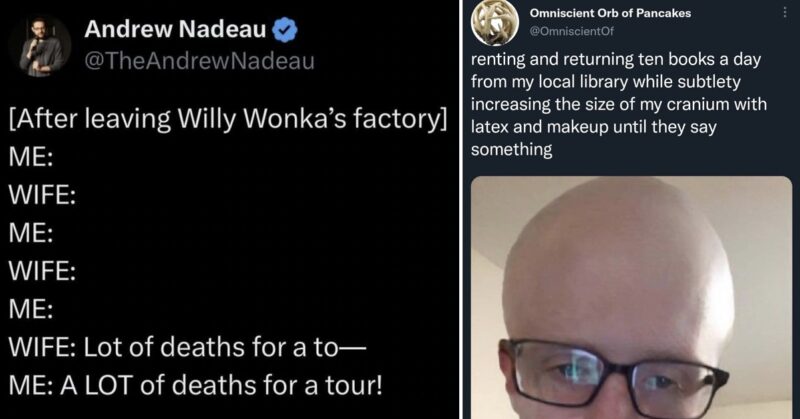Click the "After leaving Willy Wonka's factory" line

tap(228, 119)
